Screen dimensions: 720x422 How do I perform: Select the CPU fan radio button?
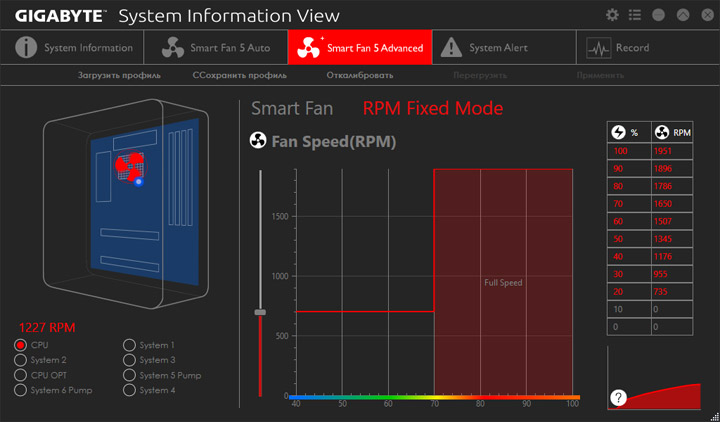pos(20,345)
